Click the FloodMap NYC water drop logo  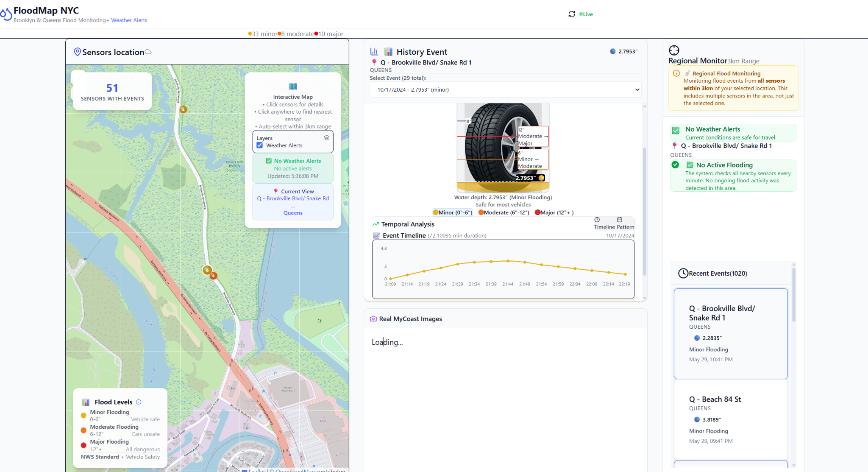6,14
